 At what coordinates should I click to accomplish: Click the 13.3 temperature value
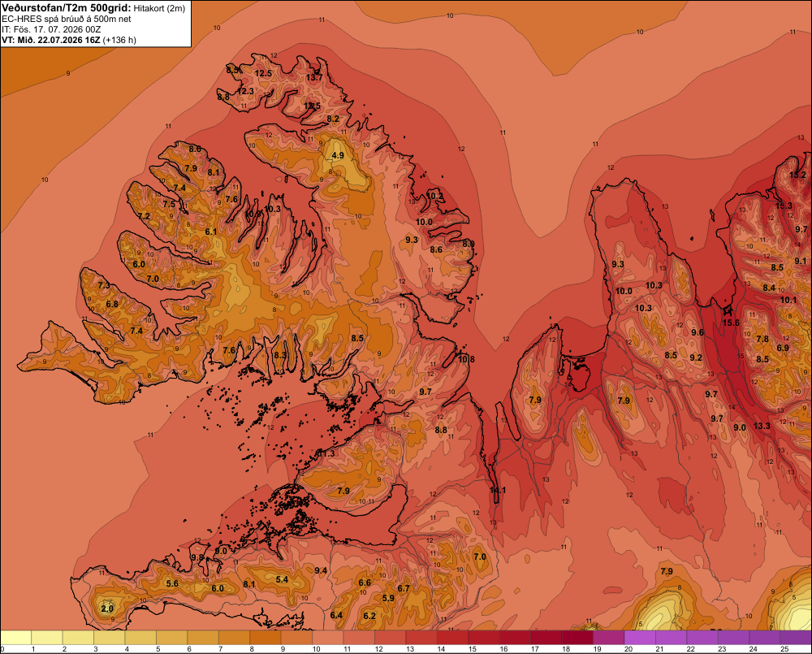pyautogui.click(x=762, y=426)
